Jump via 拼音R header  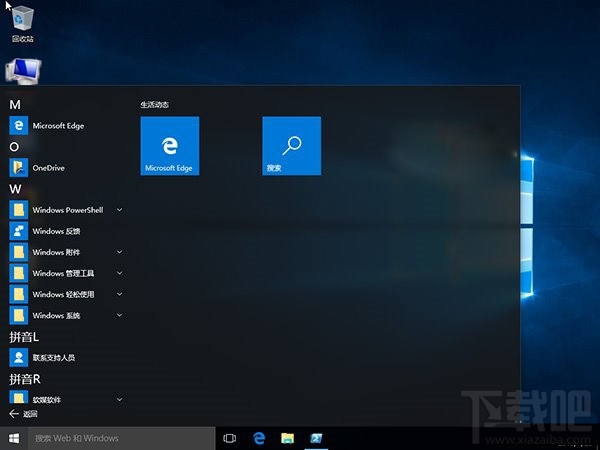25,379
